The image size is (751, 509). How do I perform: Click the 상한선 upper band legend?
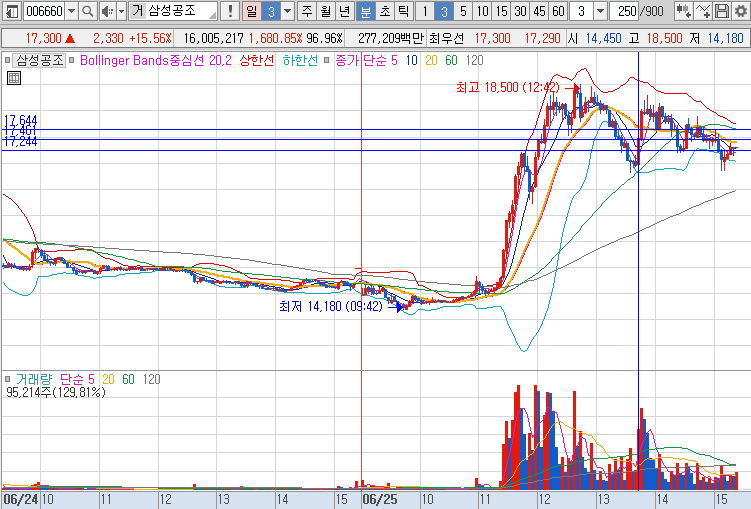click(x=257, y=60)
